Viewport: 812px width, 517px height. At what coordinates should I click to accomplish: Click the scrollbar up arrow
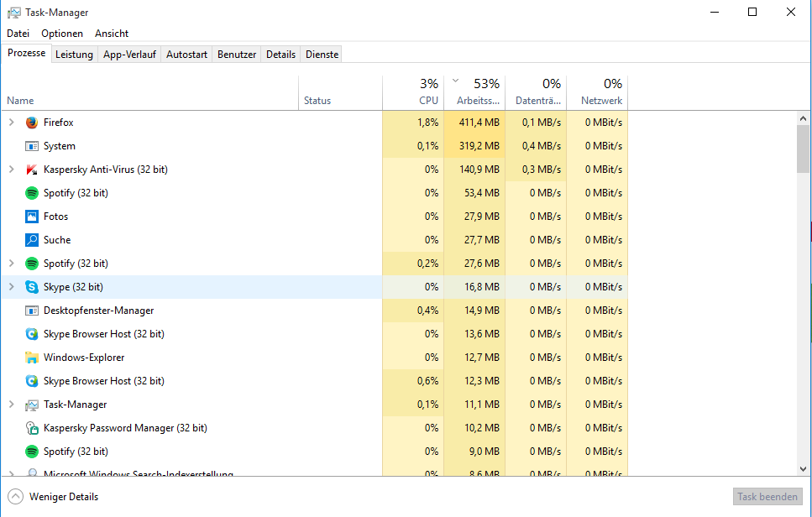[804, 118]
